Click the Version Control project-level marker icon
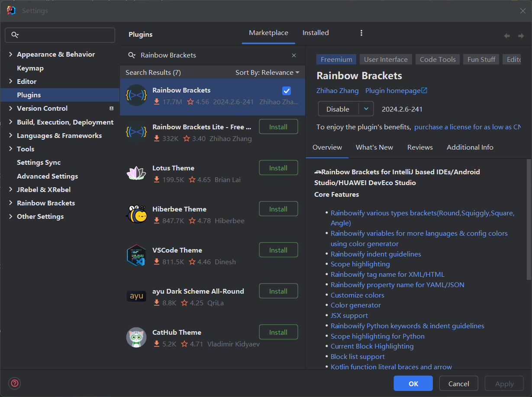Image resolution: width=532 pixels, height=397 pixels. (x=111, y=109)
